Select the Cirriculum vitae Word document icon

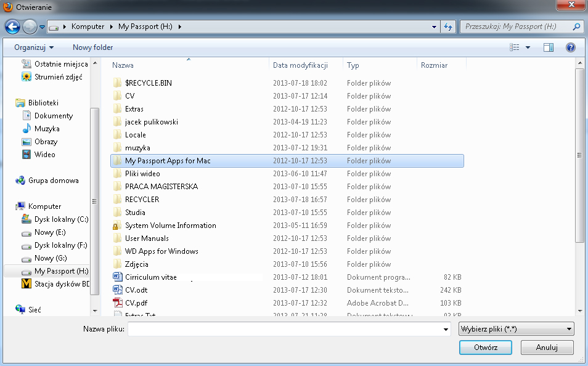(x=117, y=277)
